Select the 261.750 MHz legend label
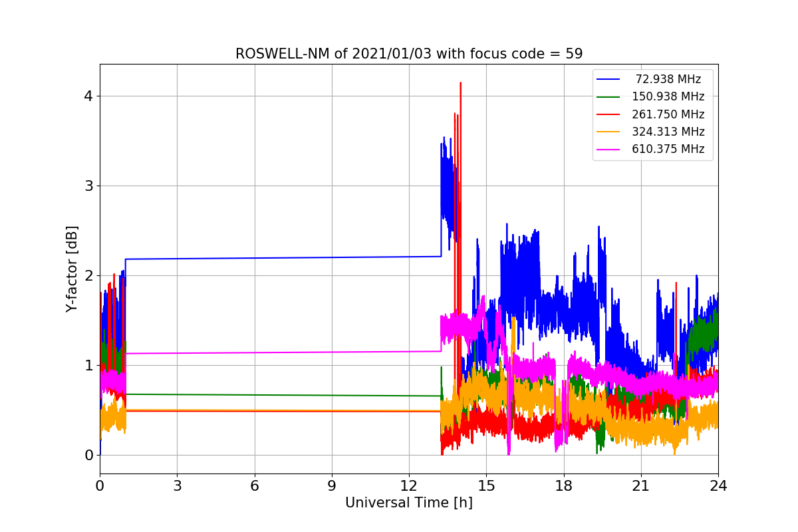The width and height of the screenshot is (798, 532). tap(668, 114)
